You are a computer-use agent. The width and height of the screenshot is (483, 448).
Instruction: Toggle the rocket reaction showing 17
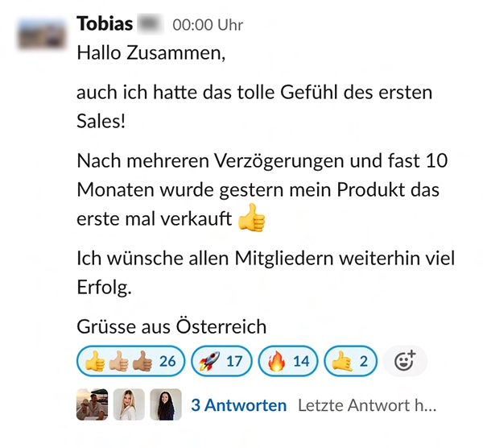pos(221,361)
